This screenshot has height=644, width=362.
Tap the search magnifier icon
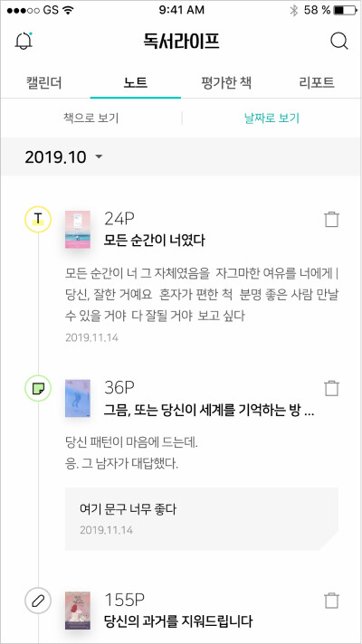[339, 41]
